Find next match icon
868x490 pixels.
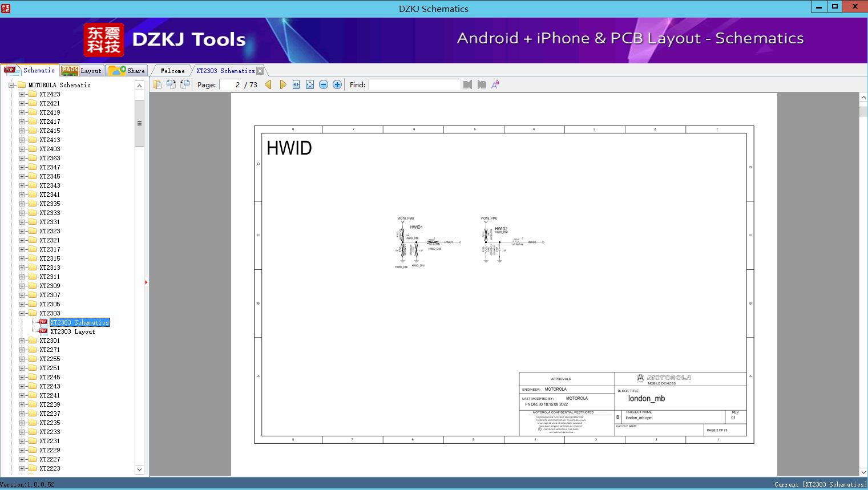[x=482, y=84]
